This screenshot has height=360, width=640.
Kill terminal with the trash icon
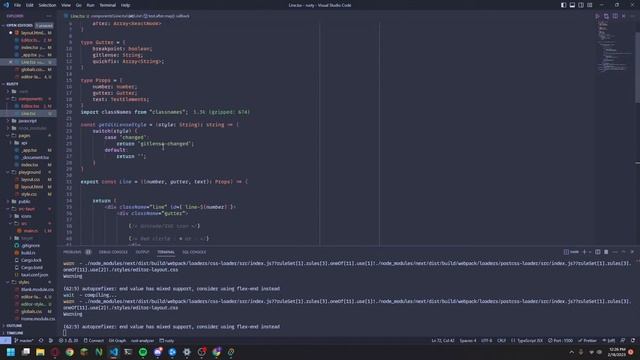pyautogui.click(x=606, y=252)
